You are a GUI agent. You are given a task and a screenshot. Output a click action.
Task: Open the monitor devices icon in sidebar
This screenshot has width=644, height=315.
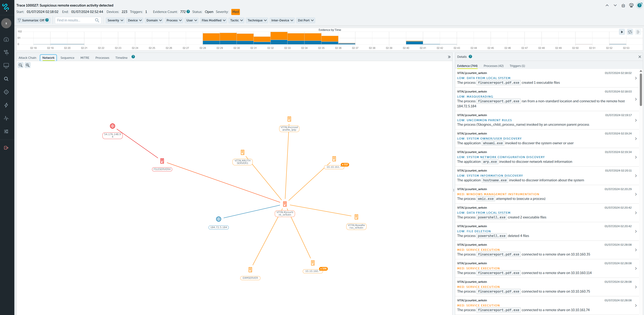coord(6,66)
